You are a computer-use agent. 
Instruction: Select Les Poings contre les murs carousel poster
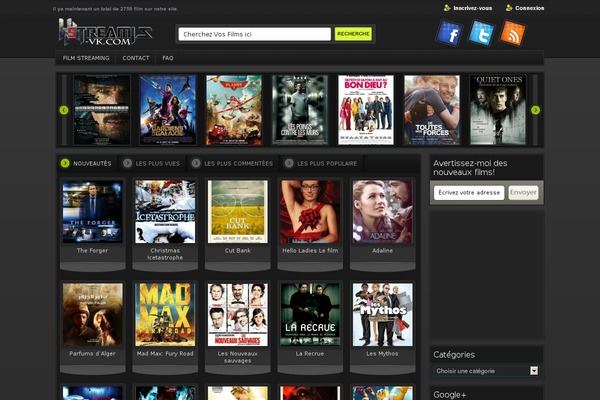[x=300, y=110]
